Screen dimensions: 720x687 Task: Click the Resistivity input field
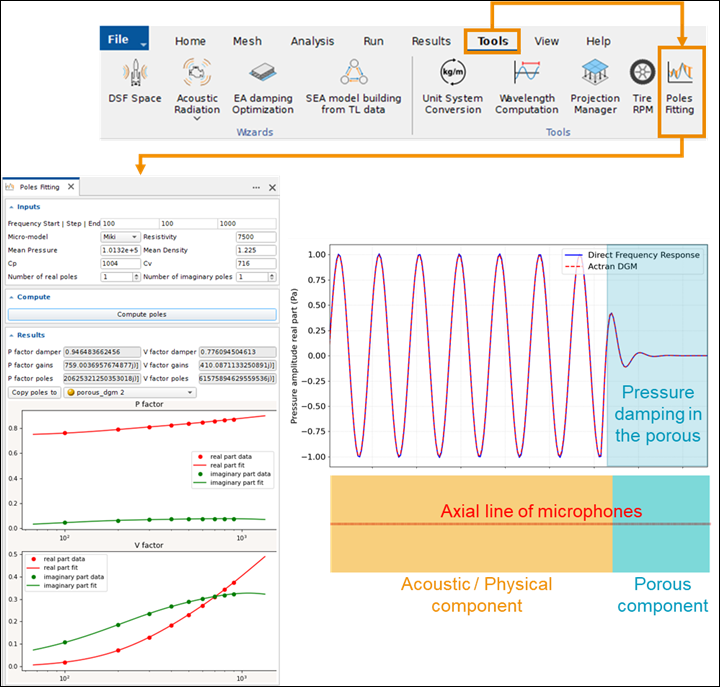pos(255,237)
